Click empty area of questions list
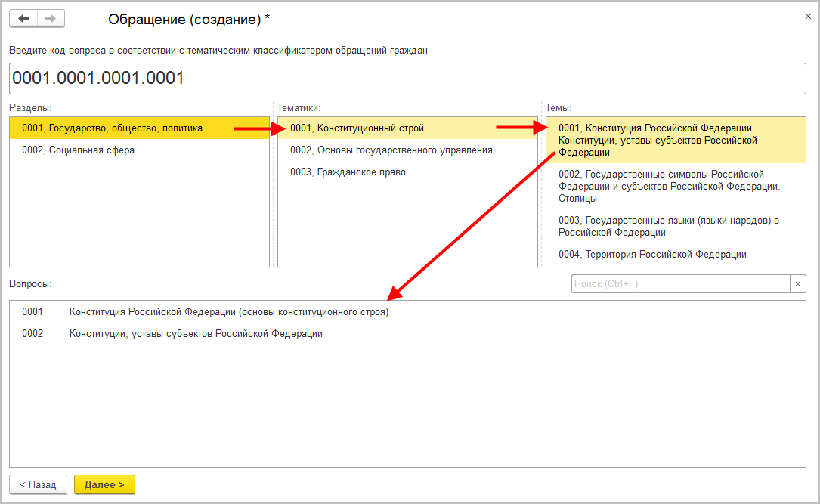 pos(407,408)
